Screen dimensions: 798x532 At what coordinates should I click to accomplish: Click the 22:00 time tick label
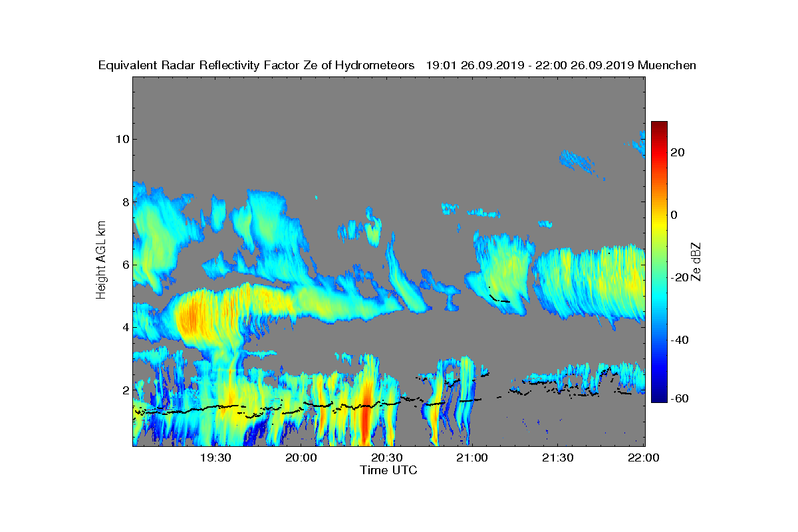(x=643, y=458)
